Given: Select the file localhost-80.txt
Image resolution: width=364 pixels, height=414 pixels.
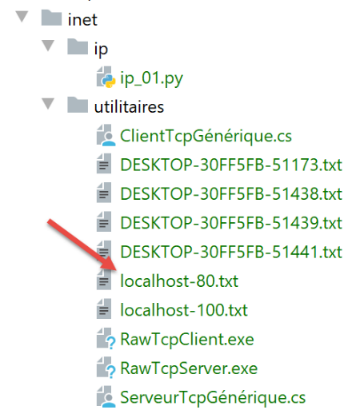Looking at the screenshot, I should 179,281.
